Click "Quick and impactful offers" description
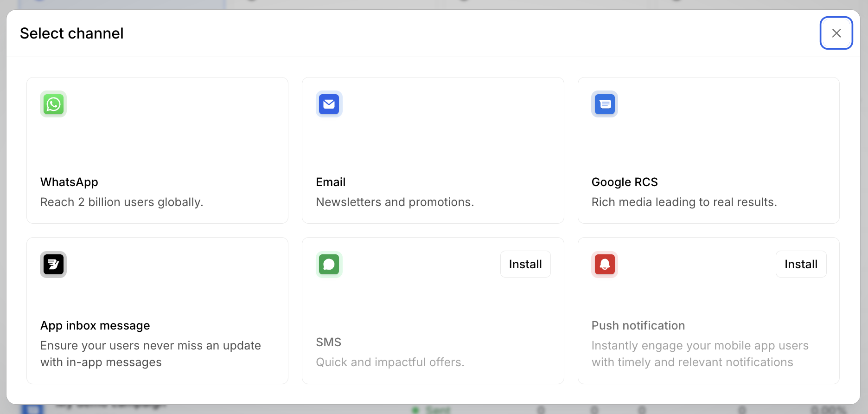 tap(390, 362)
